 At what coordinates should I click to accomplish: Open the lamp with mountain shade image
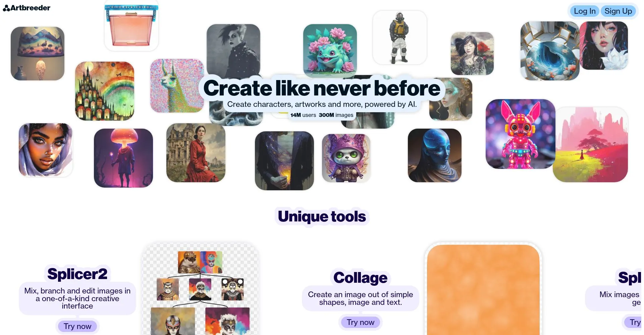(38, 54)
